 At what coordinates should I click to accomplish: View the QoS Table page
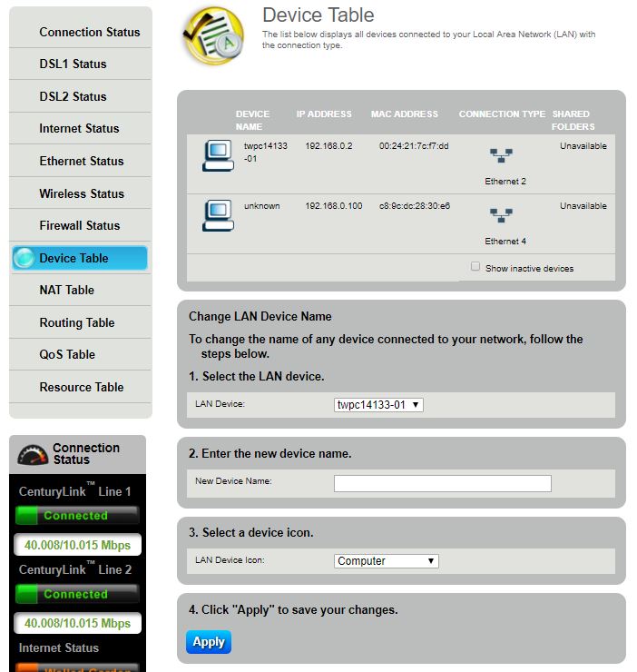67,355
